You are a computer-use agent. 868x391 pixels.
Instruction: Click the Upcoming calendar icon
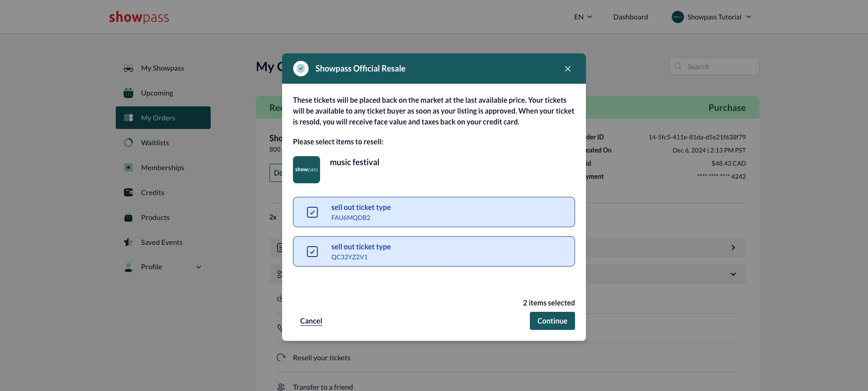(128, 93)
